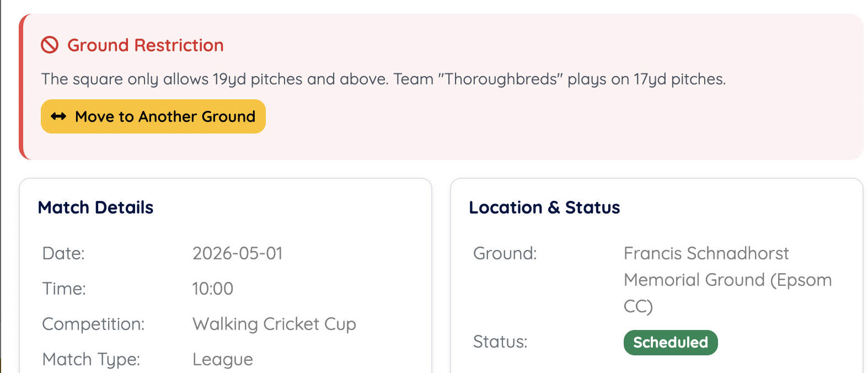Select the Thoroughbreds team name in the warning text
Viewport: 868px width, 373px height.
tap(498, 79)
